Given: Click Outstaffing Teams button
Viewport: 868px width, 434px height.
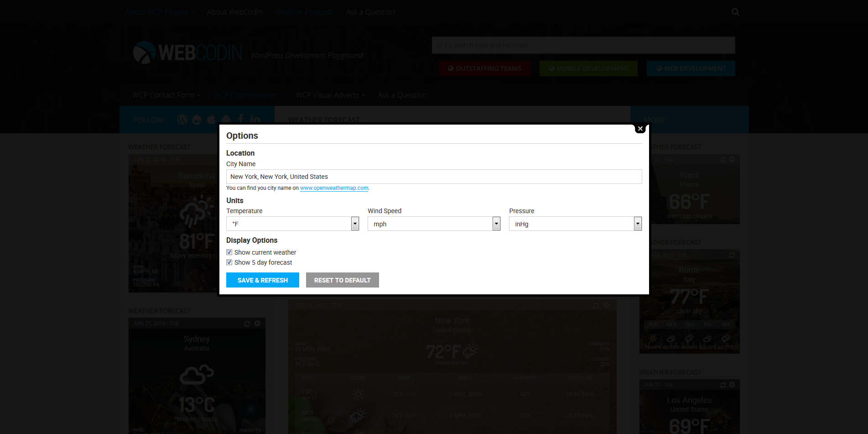Looking at the screenshot, I should pos(485,68).
